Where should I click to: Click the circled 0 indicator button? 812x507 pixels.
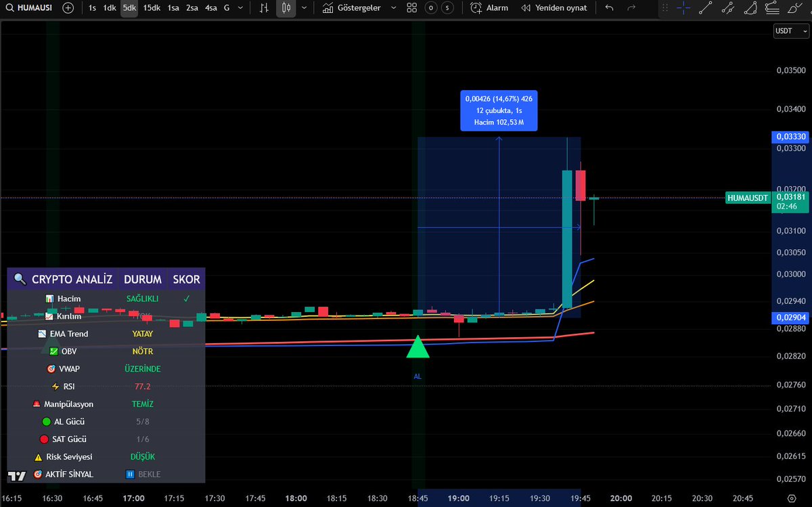pos(431,8)
